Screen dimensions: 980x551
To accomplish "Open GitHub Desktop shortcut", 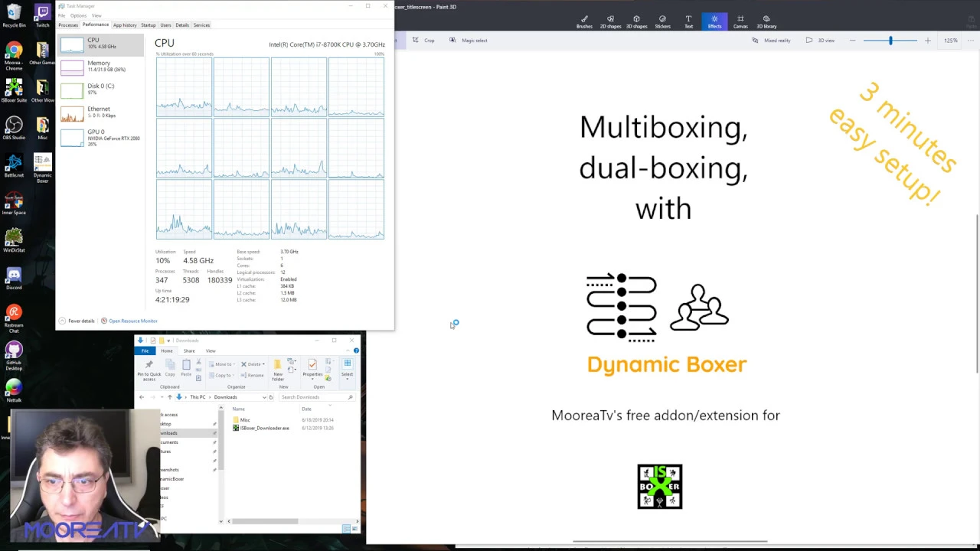I will (14, 356).
